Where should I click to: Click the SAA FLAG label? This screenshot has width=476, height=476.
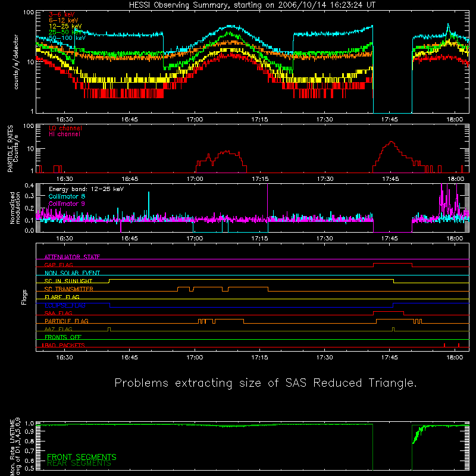(x=58, y=313)
